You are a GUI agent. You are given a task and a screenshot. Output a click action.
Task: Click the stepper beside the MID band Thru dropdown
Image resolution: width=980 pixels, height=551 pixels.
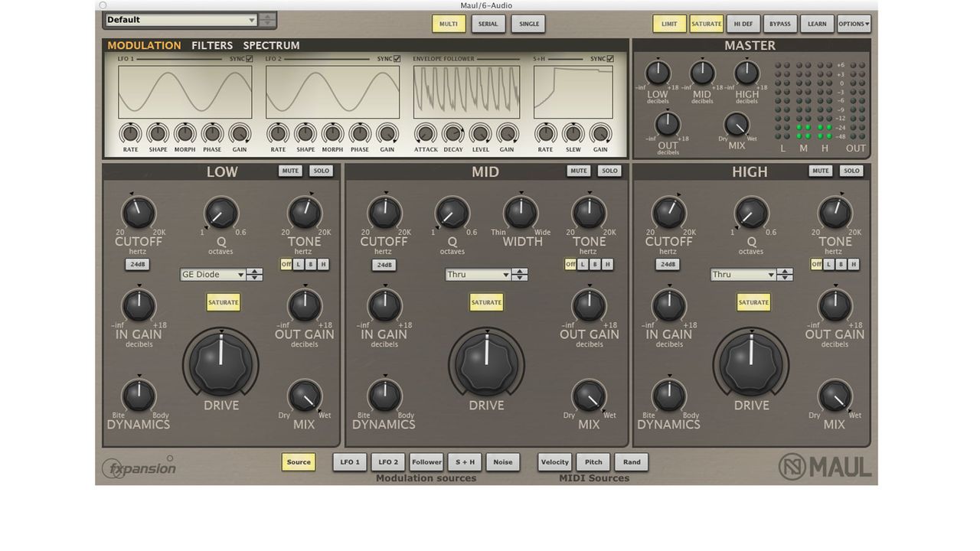[520, 275]
